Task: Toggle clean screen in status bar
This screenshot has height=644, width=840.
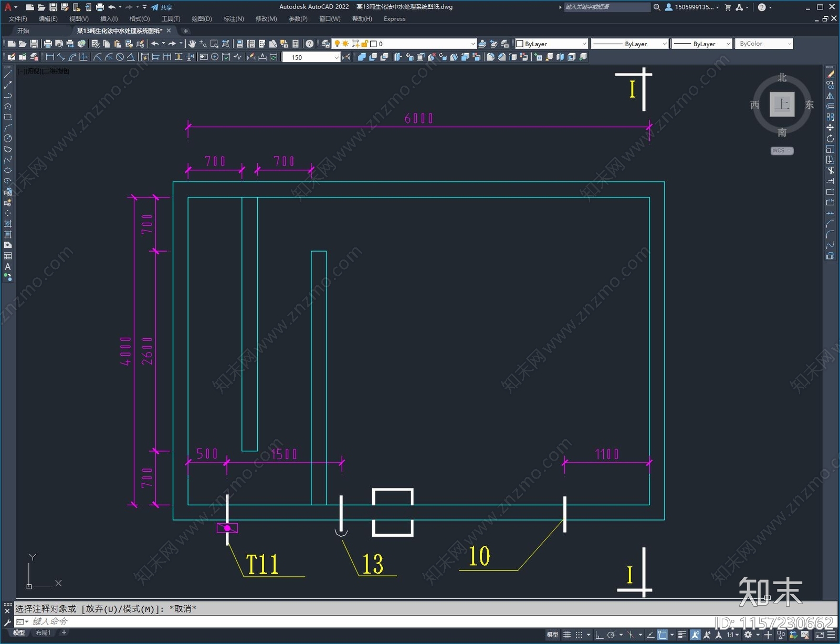Action: [820, 635]
